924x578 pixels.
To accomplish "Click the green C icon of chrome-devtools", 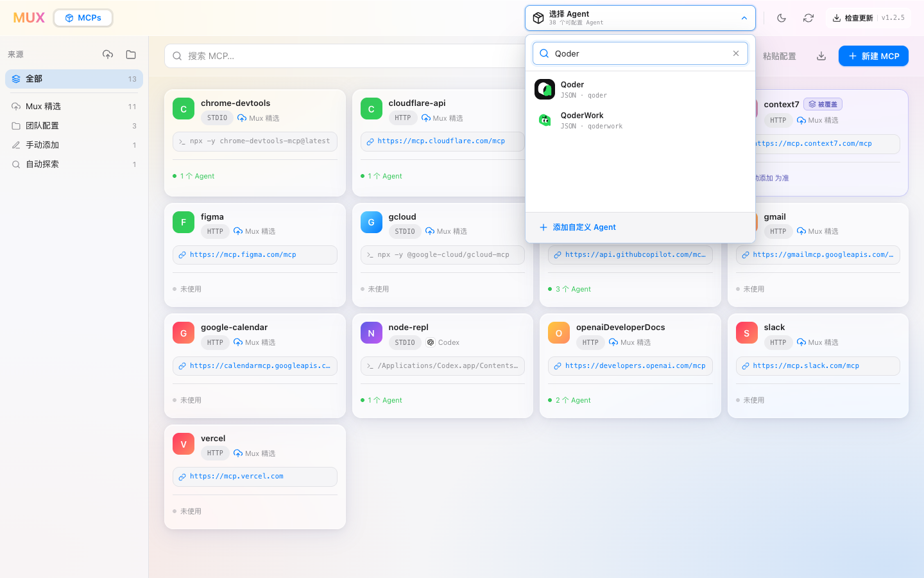I will click(184, 109).
